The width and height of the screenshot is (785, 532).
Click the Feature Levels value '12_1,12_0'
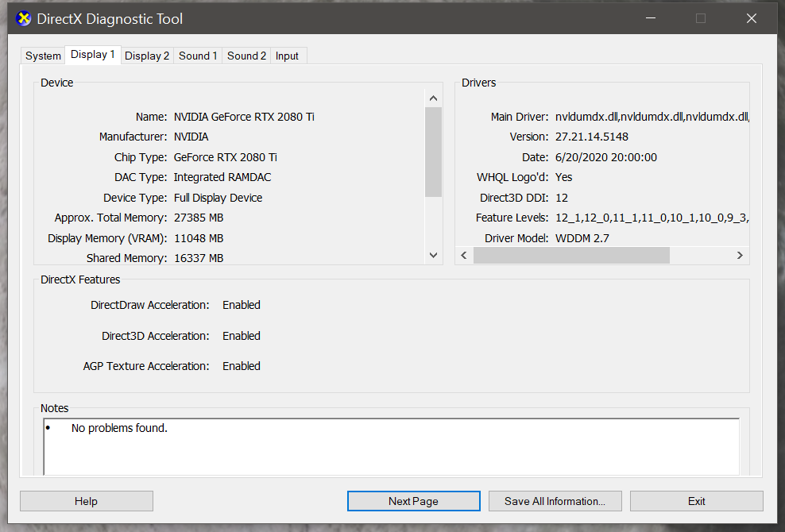point(652,218)
